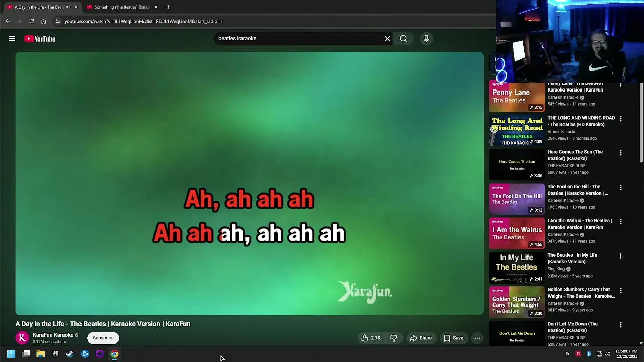Open Don't Let Me Down thumbnail
644x362 pixels.
[517, 334]
